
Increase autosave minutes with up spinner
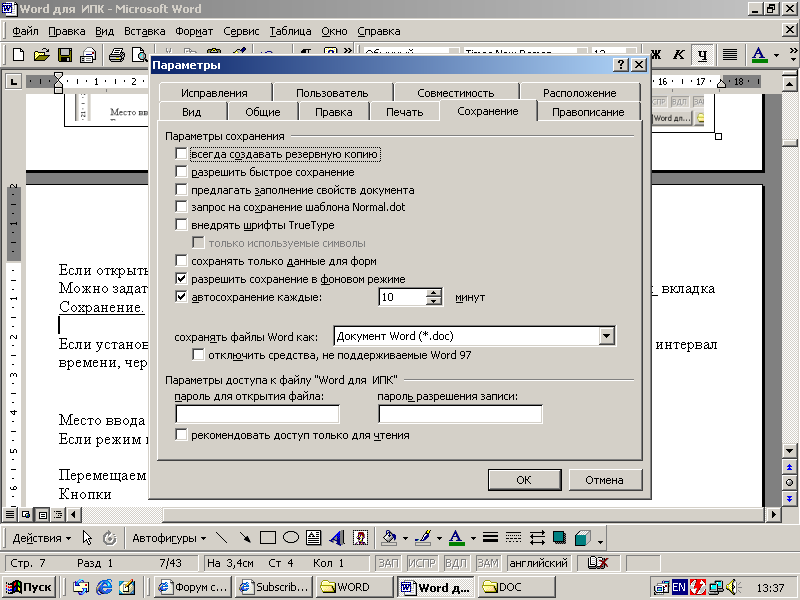pos(433,293)
